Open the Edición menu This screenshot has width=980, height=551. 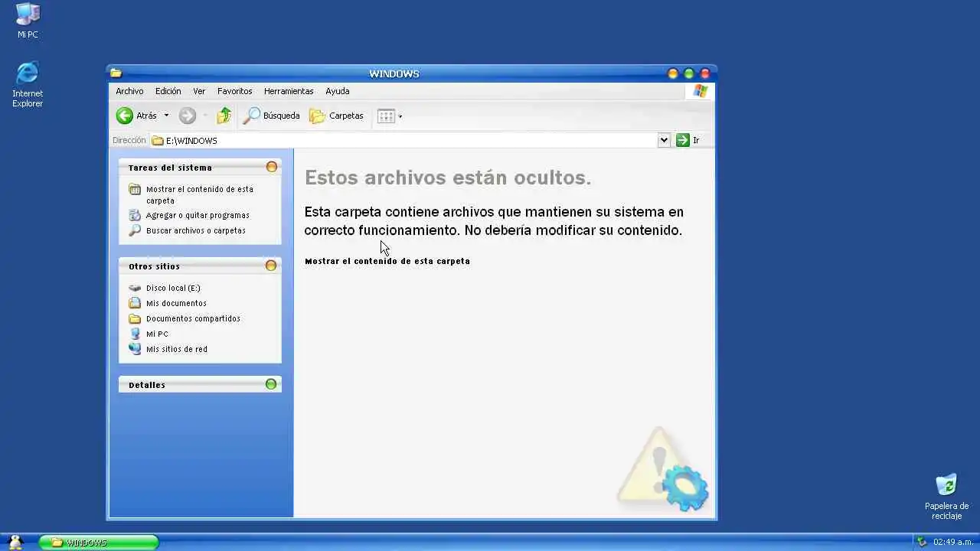pyautogui.click(x=168, y=91)
